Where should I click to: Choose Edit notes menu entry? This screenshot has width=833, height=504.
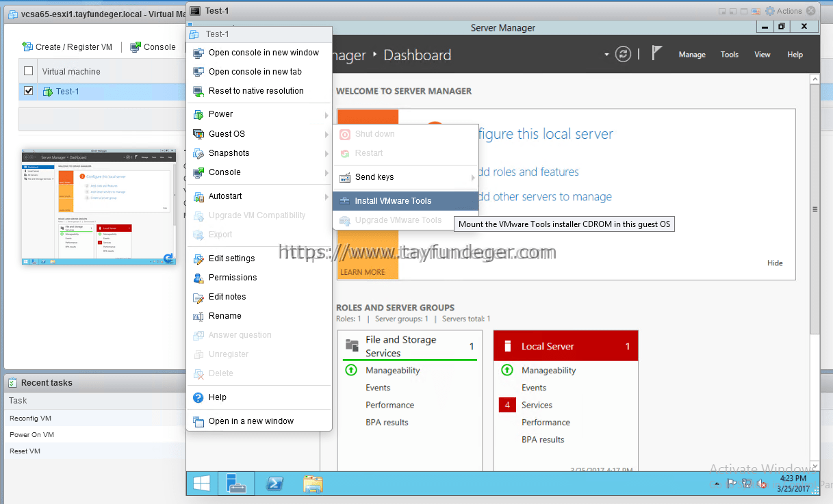pos(259,297)
